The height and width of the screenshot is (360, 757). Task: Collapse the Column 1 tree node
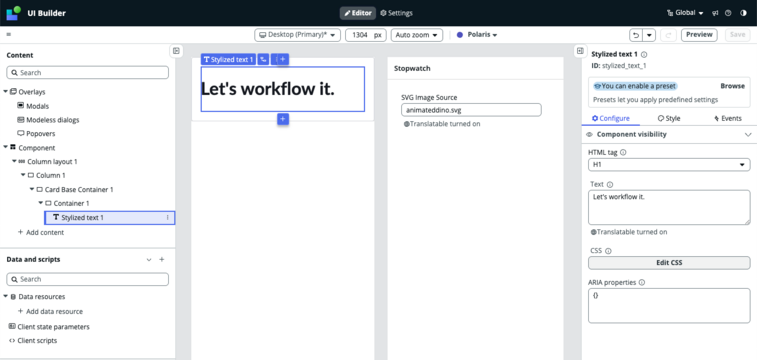coord(23,175)
